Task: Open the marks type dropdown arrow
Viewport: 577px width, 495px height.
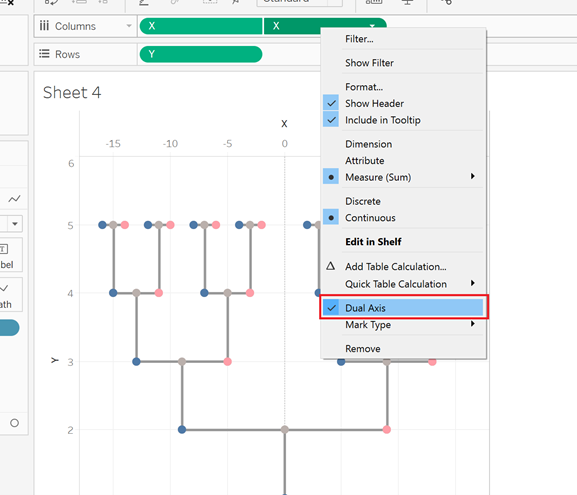Action: (15, 224)
